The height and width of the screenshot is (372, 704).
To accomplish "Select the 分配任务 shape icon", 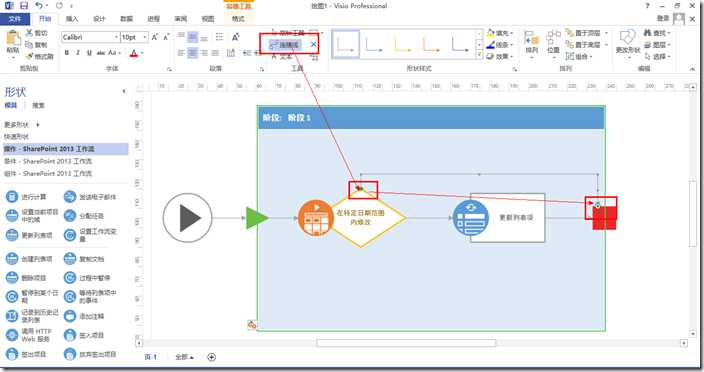I will pyautogui.click(x=70, y=216).
